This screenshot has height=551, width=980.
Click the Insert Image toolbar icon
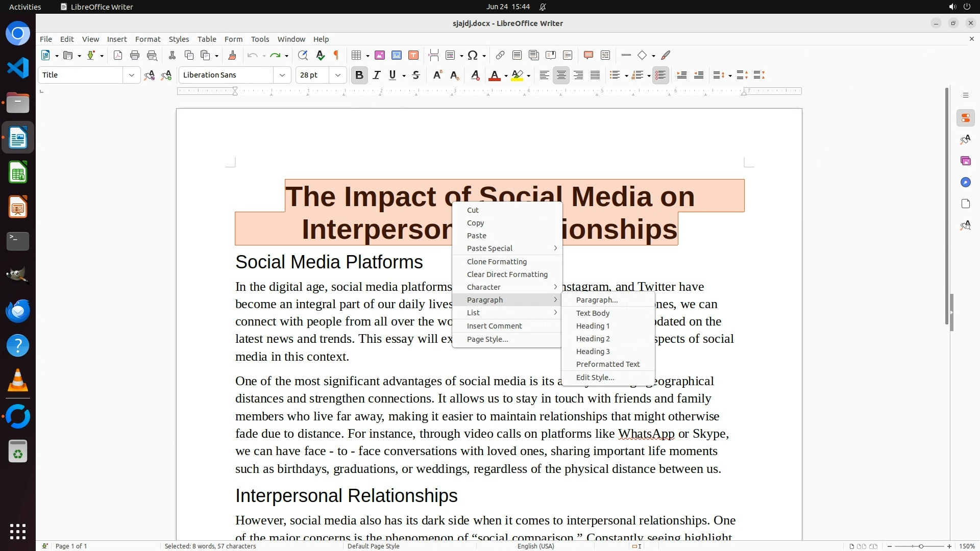(380, 55)
